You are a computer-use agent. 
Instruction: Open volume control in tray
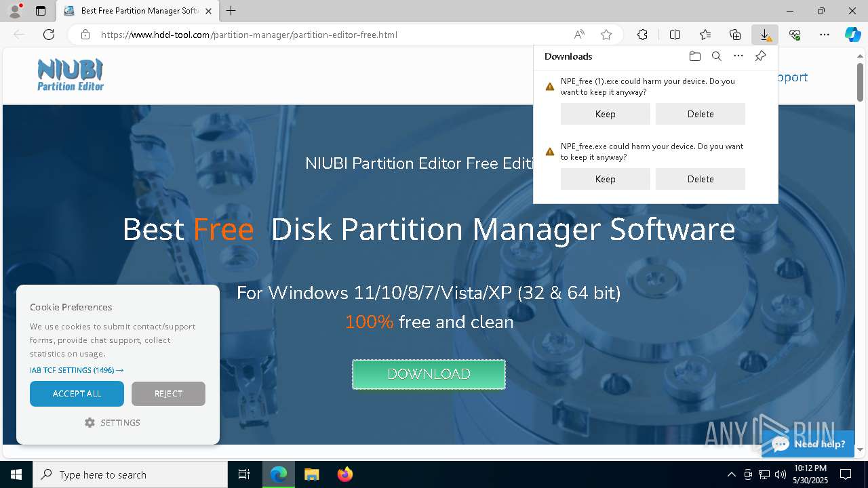[781, 474]
